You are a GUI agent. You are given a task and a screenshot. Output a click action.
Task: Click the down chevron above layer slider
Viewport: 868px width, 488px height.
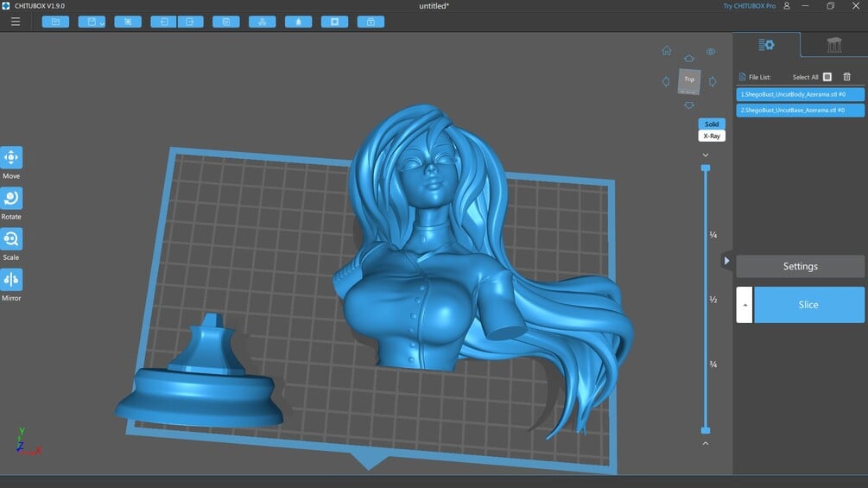(x=706, y=155)
